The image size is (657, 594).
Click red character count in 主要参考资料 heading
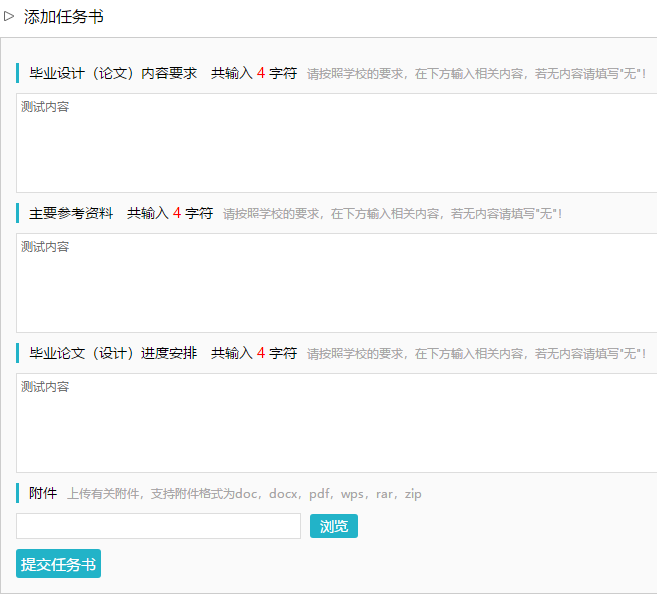pos(177,213)
